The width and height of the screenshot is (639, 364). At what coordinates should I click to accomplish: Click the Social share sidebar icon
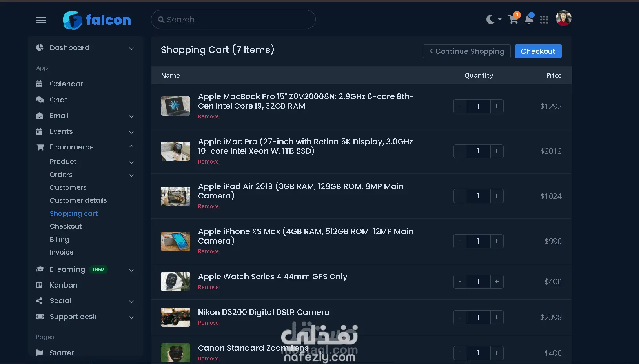point(39,301)
